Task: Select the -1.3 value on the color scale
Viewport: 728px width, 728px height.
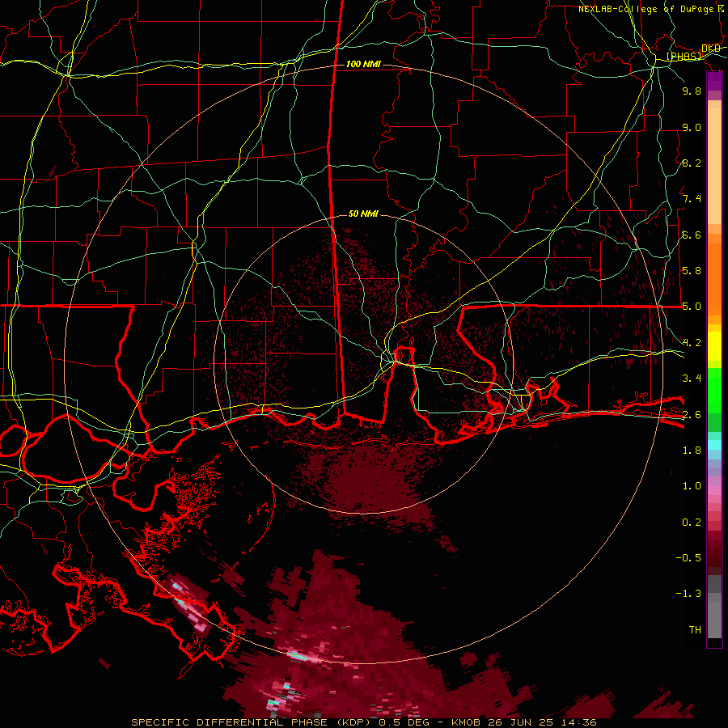Action: [x=688, y=594]
